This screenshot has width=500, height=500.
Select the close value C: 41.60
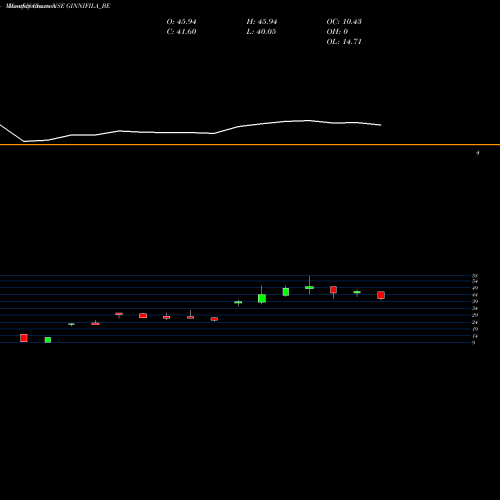pos(181,32)
